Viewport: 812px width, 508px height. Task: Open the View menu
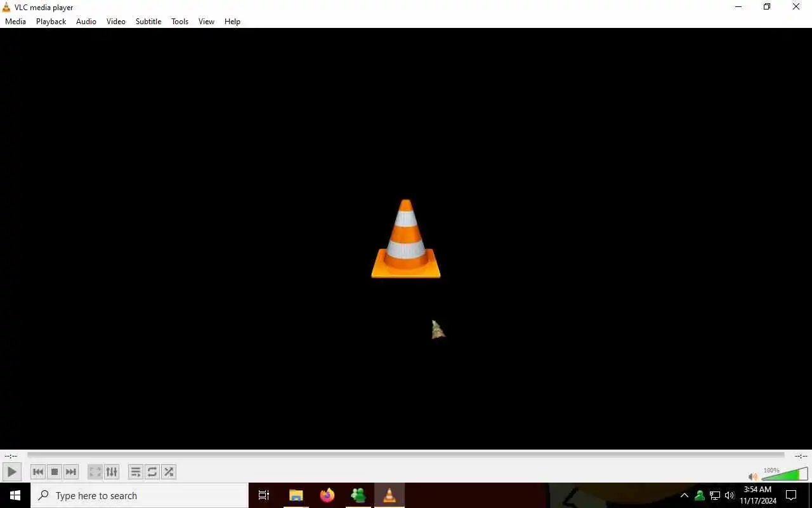[206, 21]
